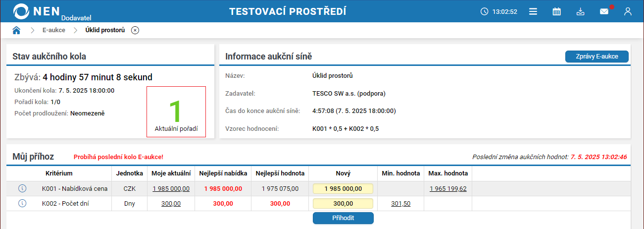This screenshot has width=644, height=229.
Task: Click min value 301,50 link
Action: (400, 204)
